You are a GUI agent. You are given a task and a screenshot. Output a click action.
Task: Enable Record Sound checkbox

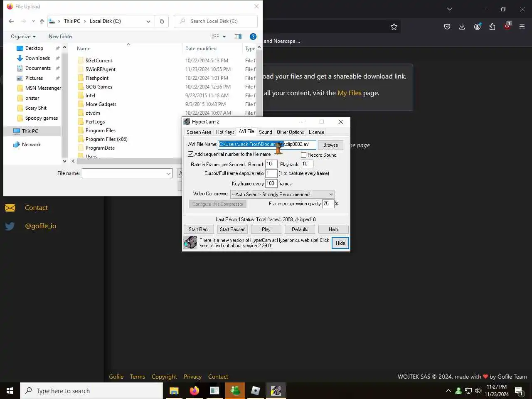click(303, 155)
